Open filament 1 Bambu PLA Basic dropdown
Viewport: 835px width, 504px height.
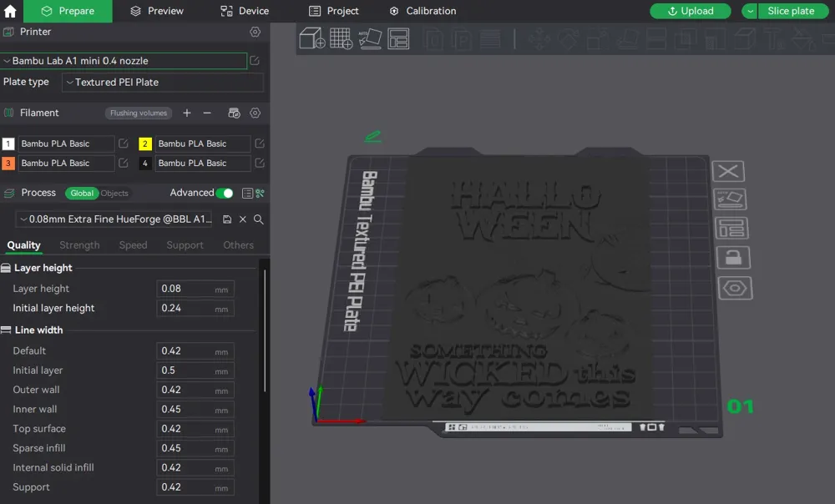pyautogui.click(x=66, y=144)
